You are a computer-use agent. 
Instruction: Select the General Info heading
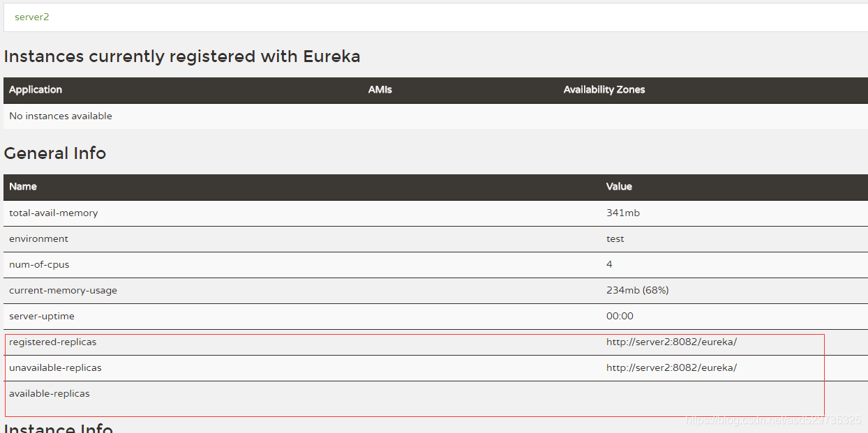coord(55,153)
